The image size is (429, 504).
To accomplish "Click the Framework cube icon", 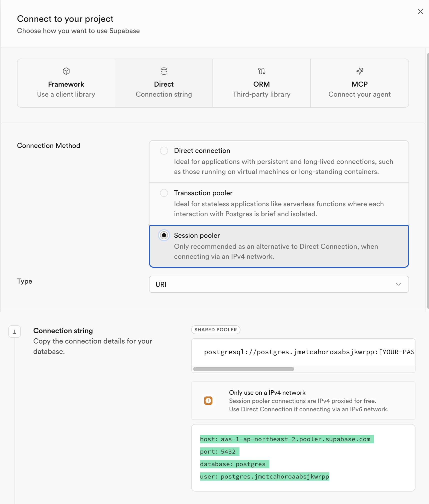I will (66, 71).
